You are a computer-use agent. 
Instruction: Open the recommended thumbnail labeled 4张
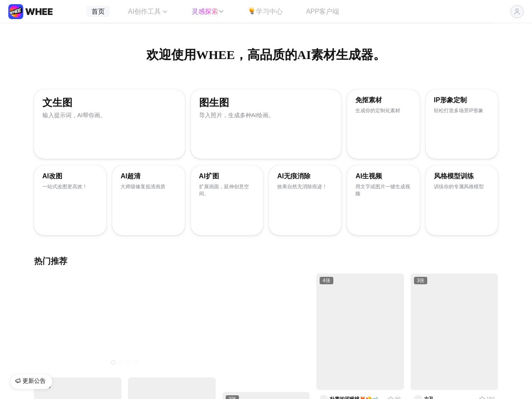pyautogui.click(x=360, y=332)
